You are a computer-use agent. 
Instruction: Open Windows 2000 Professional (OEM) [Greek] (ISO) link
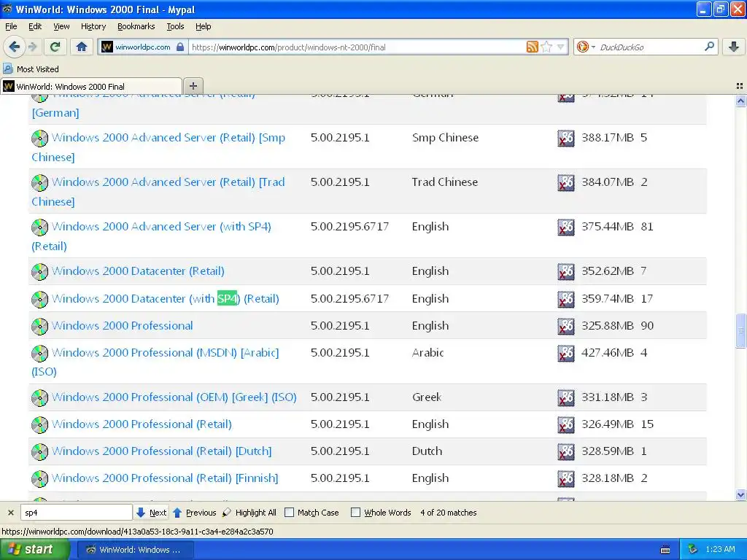click(174, 397)
